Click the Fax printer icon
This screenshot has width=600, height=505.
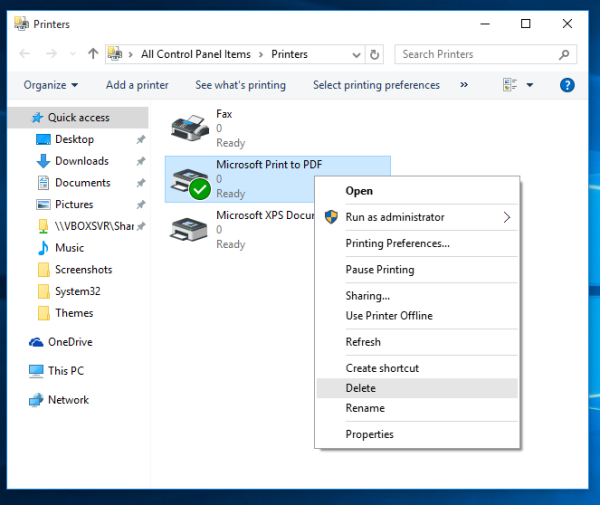coord(189,127)
